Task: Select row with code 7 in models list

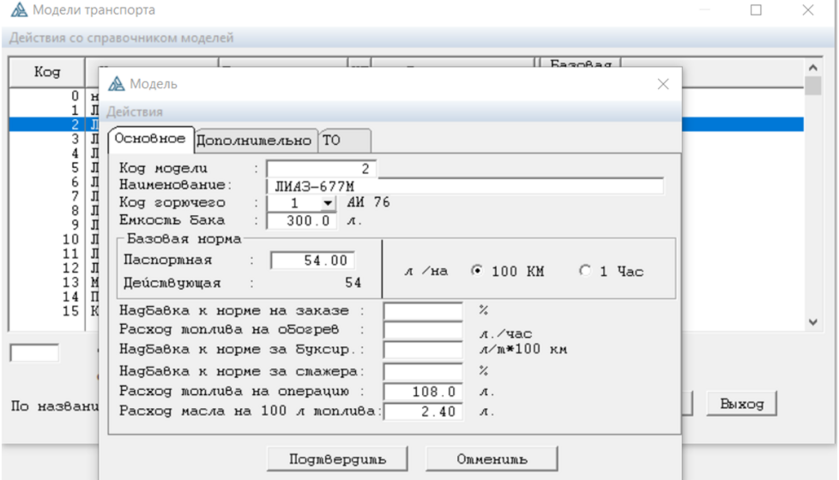Action: 54,196
